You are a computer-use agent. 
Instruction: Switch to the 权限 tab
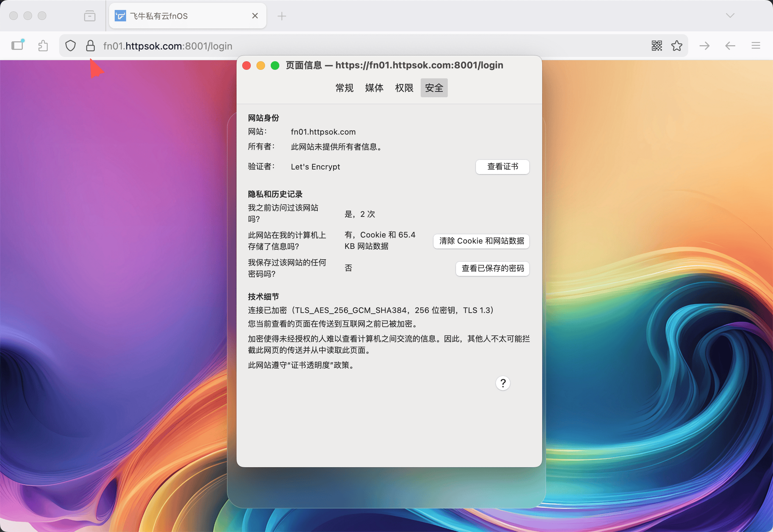coord(404,88)
